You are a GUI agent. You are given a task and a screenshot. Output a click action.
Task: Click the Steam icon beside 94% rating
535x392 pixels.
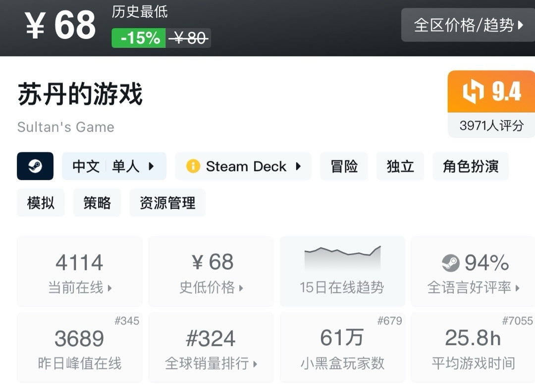[x=451, y=263]
